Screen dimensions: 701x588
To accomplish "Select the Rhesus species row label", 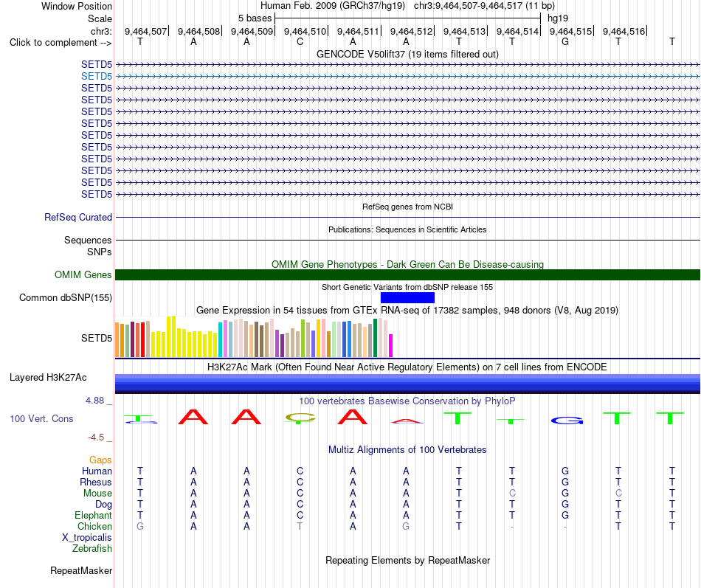I will [x=96, y=482].
